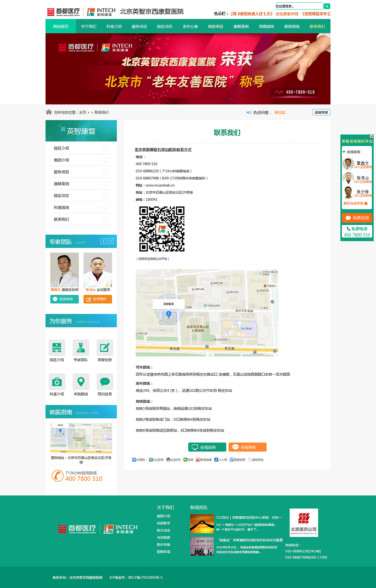Share to QQ好友
The height and width of the screenshot is (588, 376).
(x=173, y=460)
